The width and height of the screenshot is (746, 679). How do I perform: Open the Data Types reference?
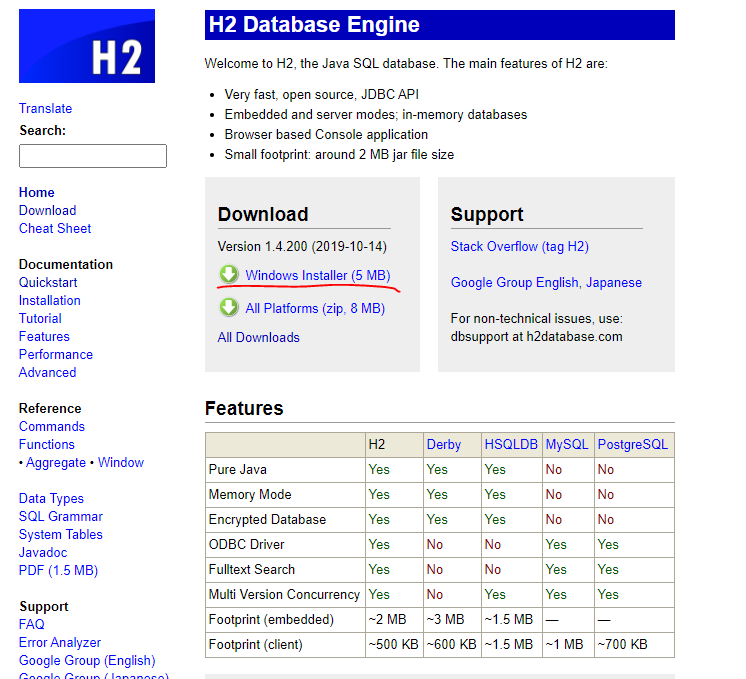tap(51, 499)
